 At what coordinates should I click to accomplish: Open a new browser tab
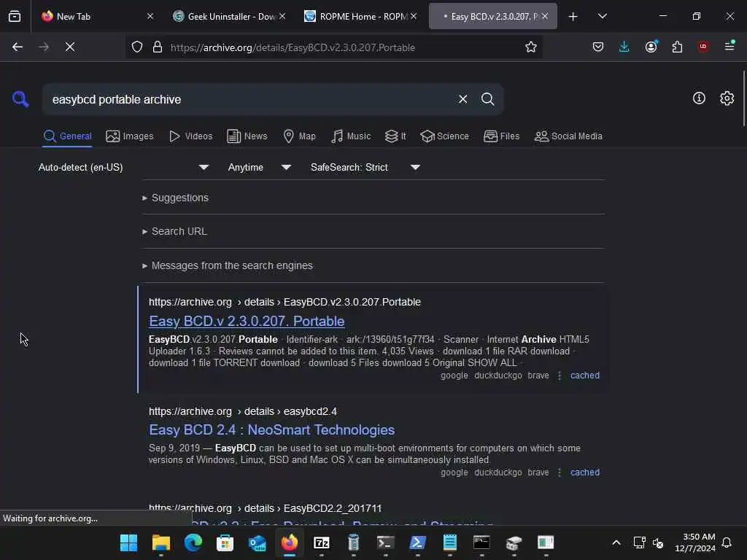[573, 16]
